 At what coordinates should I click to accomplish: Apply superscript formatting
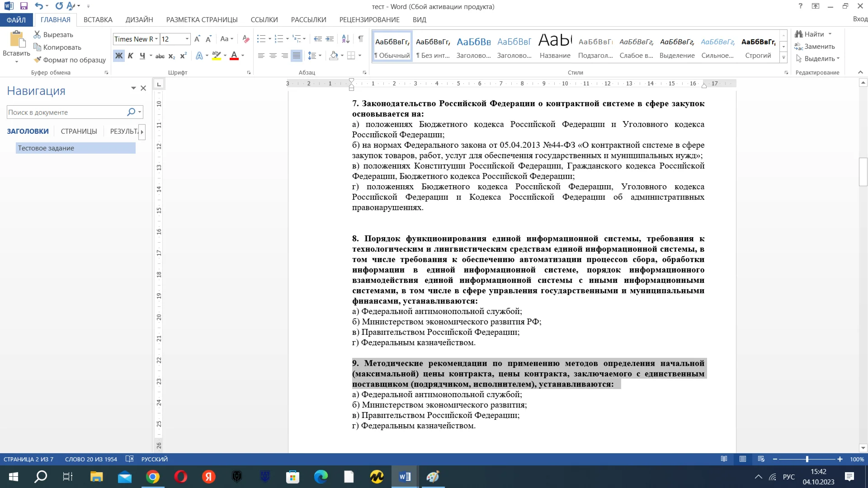(183, 56)
